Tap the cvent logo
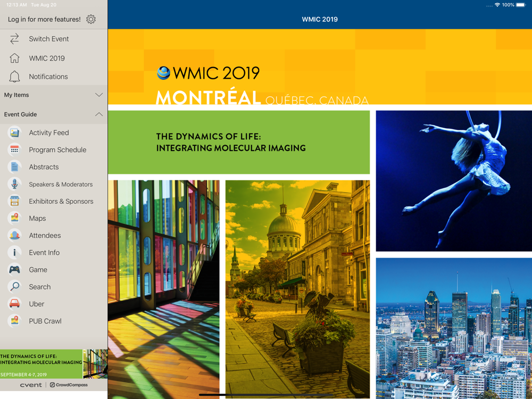Image resolution: width=532 pixels, height=399 pixels. [31, 385]
